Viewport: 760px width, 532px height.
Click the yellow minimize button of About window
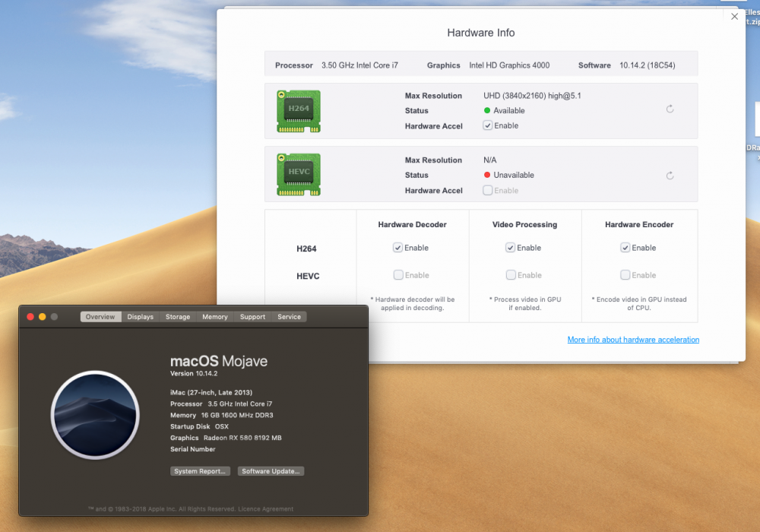42,316
